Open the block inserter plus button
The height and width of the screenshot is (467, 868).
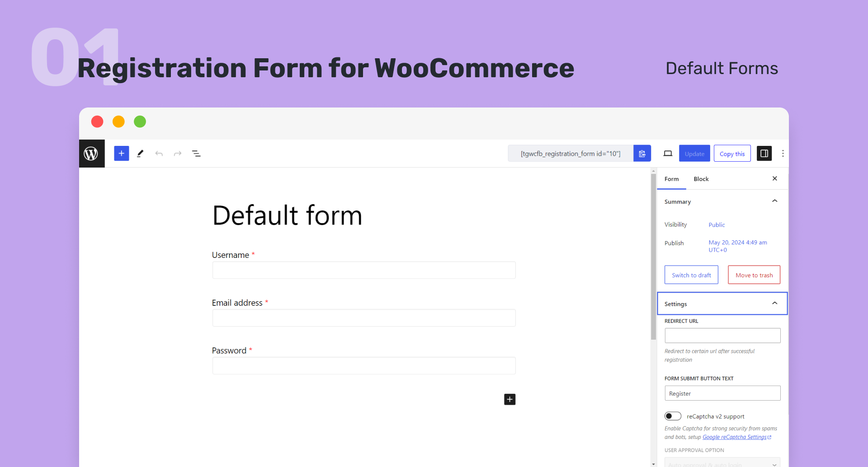pyautogui.click(x=121, y=154)
